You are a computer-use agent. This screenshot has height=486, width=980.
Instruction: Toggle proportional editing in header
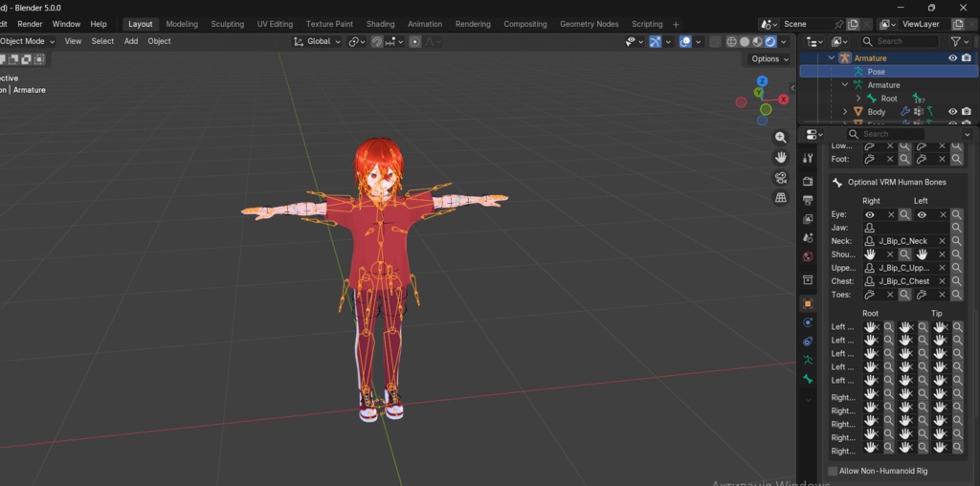click(x=415, y=41)
